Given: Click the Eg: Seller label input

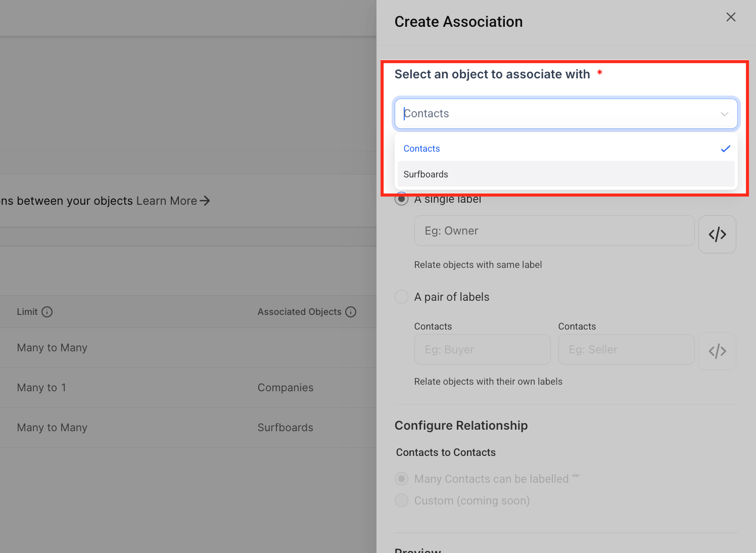Looking at the screenshot, I should coord(626,349).
